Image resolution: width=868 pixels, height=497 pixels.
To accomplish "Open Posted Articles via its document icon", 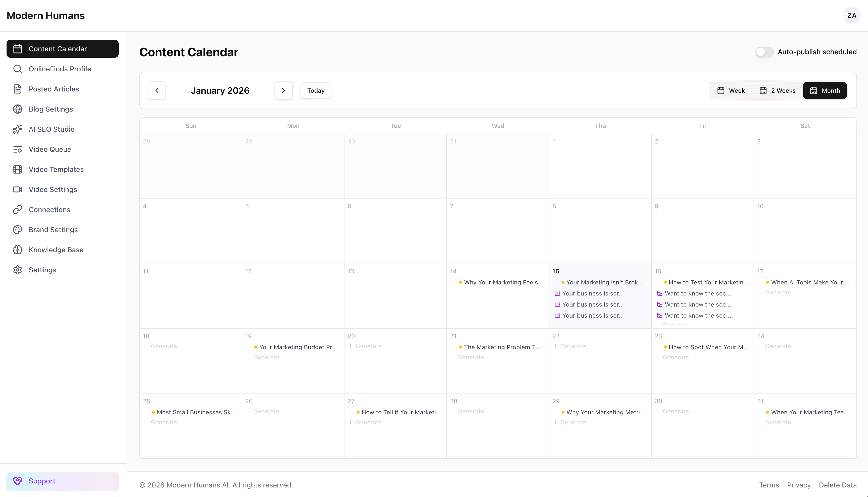I will (x=18, y=89).
